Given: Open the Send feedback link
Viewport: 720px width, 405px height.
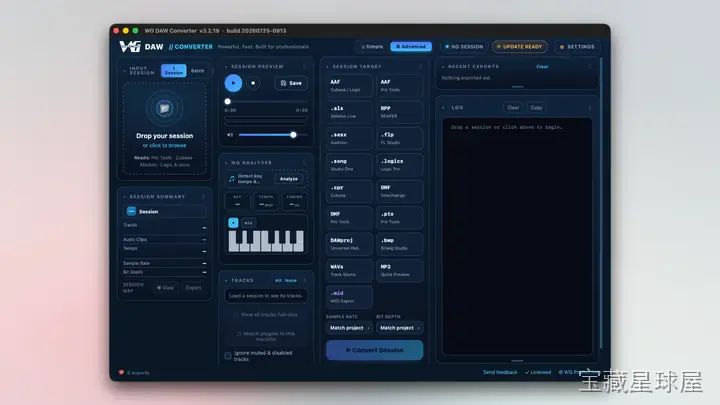Looking at the screenshot, I should [x=500, y=372].
